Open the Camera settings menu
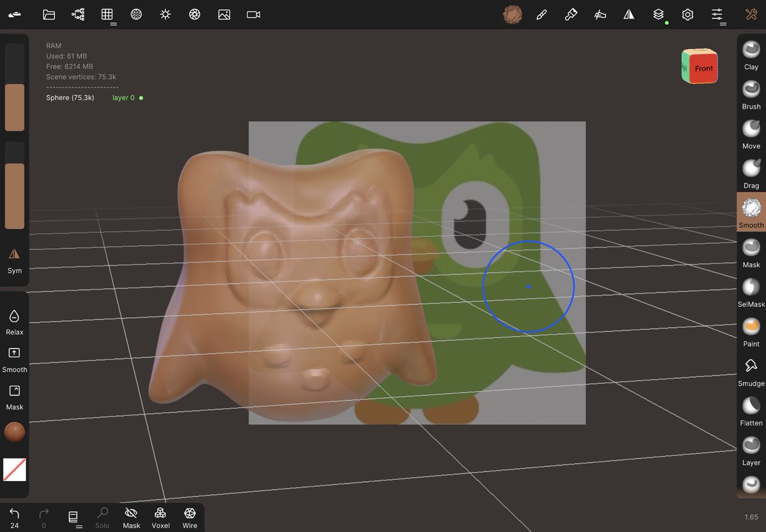Image resolution: width=766 pixels, height=532 pixels. 253,14
